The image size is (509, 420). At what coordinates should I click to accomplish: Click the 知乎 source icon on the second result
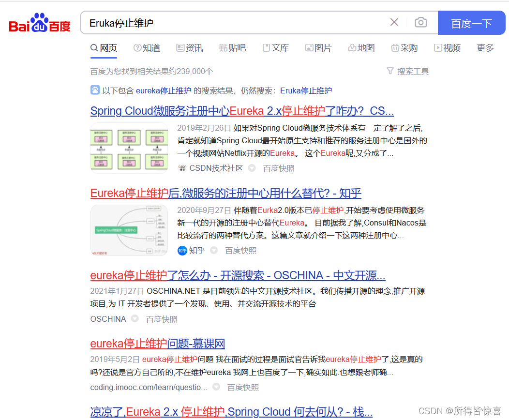[x=182, y=251]
